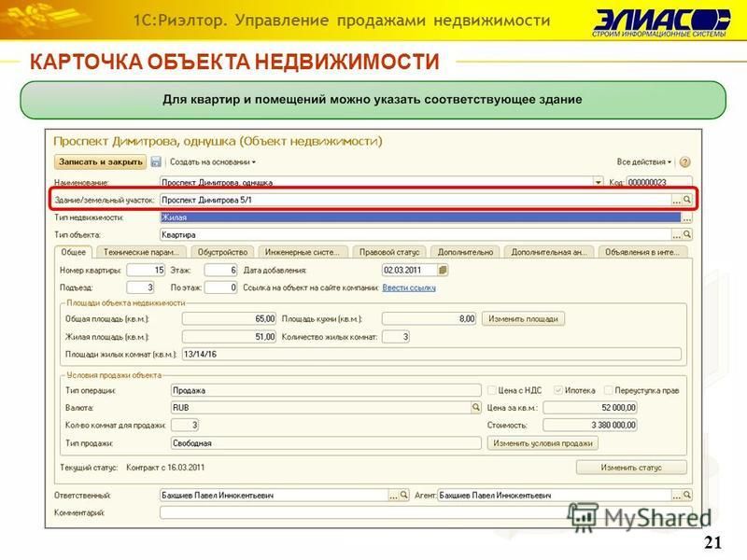Switch to the Объявления в инте... tab
The height and width of the screenshot is (560, 747).
(x=642, y=252)
